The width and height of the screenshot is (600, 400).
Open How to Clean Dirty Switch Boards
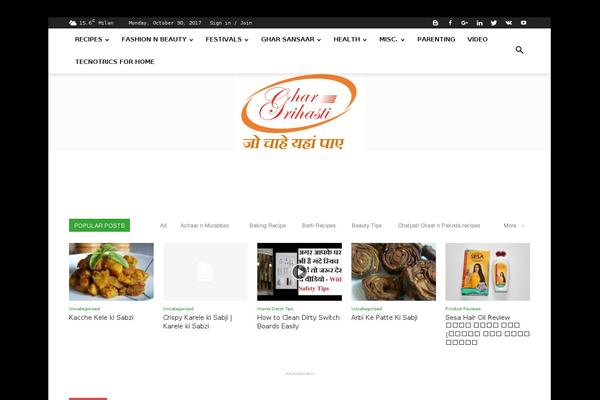pos(298,322)
